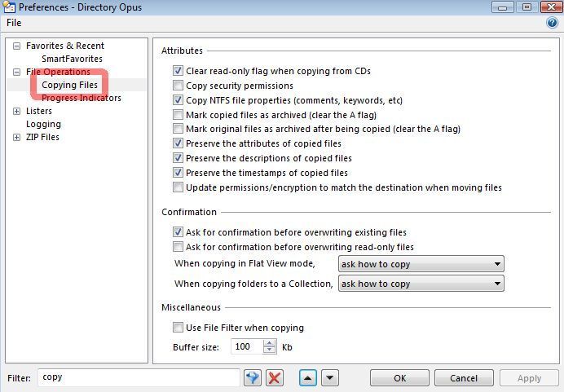Image resolution: width=564 pixels, height=392 pixels.
Task: Enable Copy security permissions checkbox
Action: tap(178, 86)
